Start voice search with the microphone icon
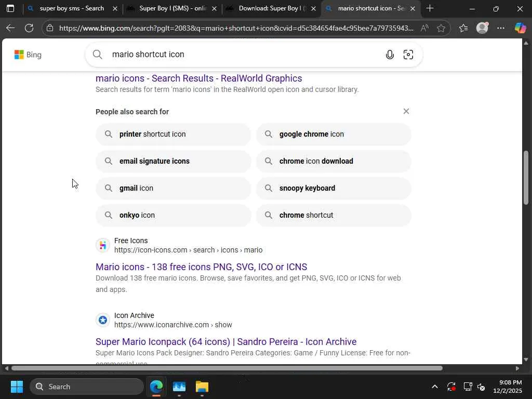Image resolution: width=532 pixels, height=399 pixels. tap(390, 54)
